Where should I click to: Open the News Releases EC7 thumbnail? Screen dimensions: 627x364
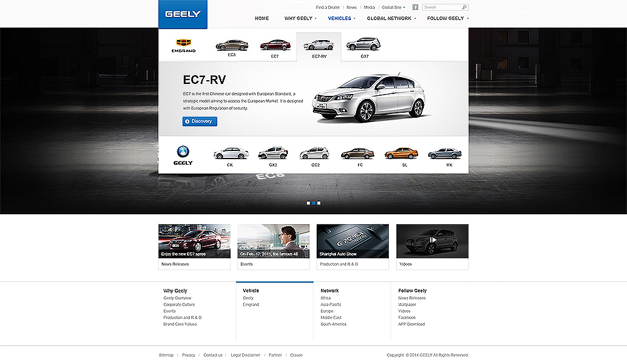coord(194,241)
